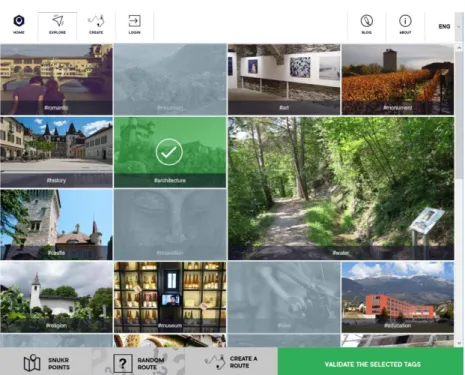Click the Login arrow icon

[x=134, y=21]
